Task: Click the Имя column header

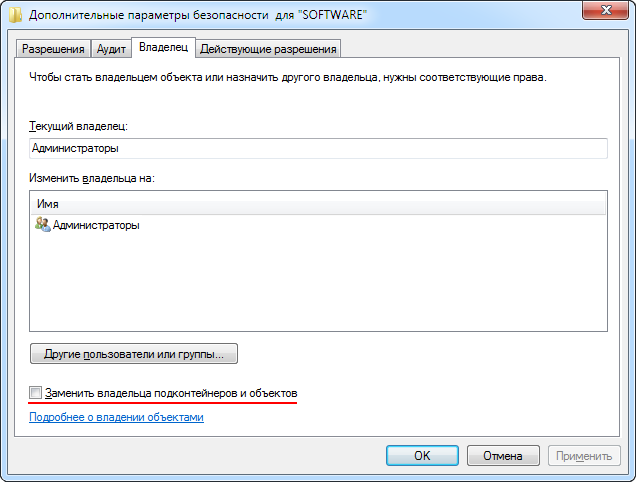Action: pos(318,204)
